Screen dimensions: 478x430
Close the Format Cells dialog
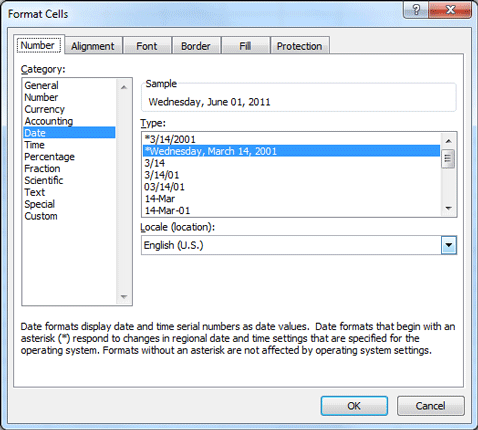click(450, 10)
